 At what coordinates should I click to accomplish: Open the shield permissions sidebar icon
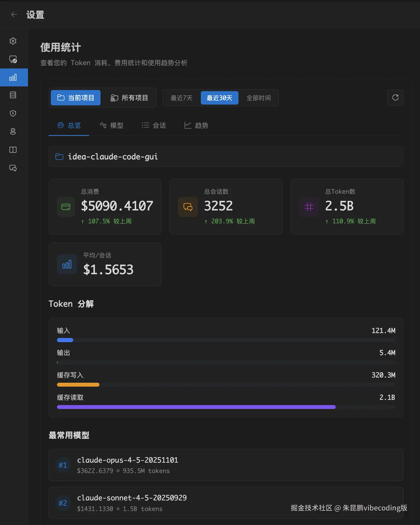[13, 113]
